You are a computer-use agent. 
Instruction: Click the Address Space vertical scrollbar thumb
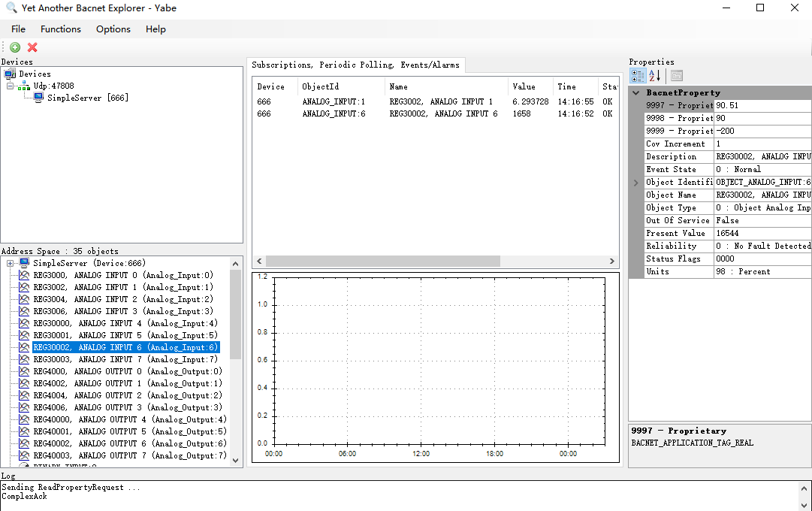click(x=236, y=314)
